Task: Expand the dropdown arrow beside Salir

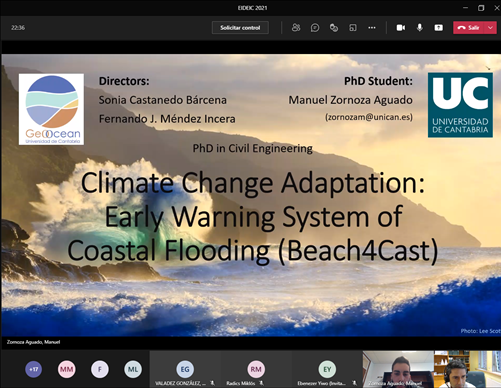Action: (491, 28)
